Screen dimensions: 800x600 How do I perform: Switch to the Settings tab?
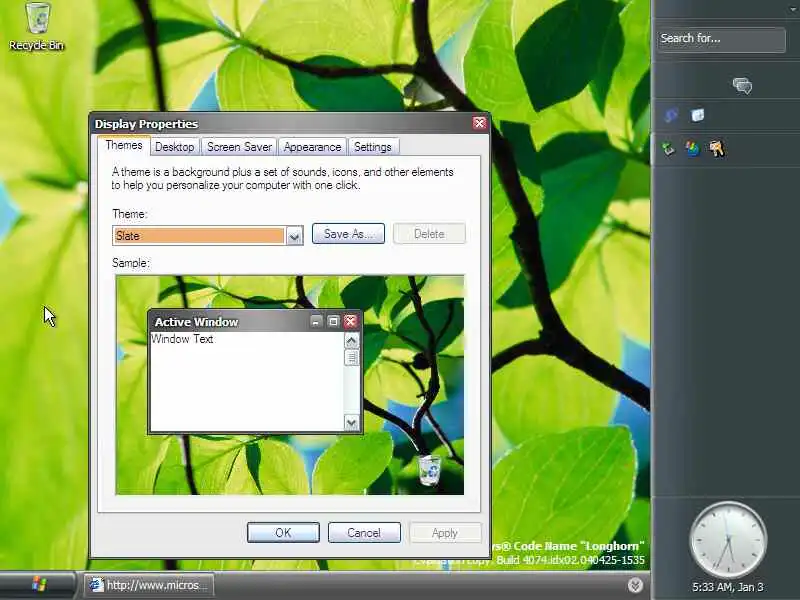point(372,147)
